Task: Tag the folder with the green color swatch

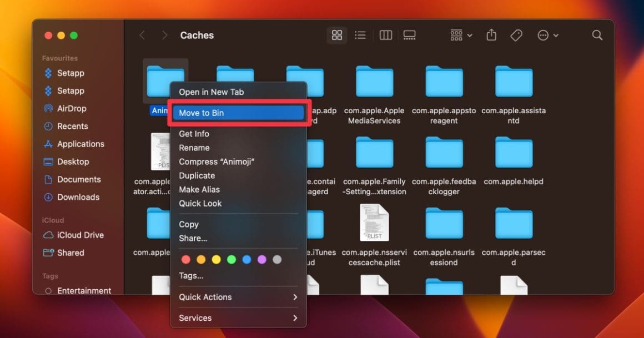Action: tap(231, 259)
